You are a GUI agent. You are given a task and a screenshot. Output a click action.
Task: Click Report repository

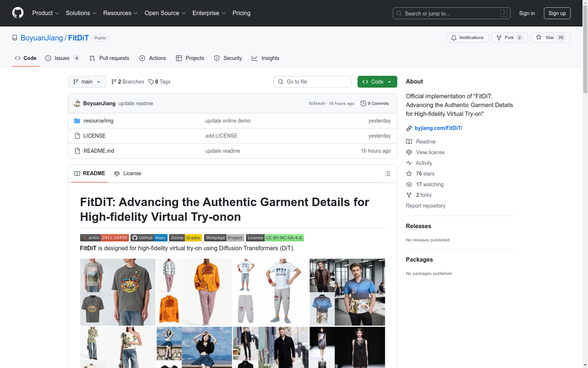coord(426,206)
